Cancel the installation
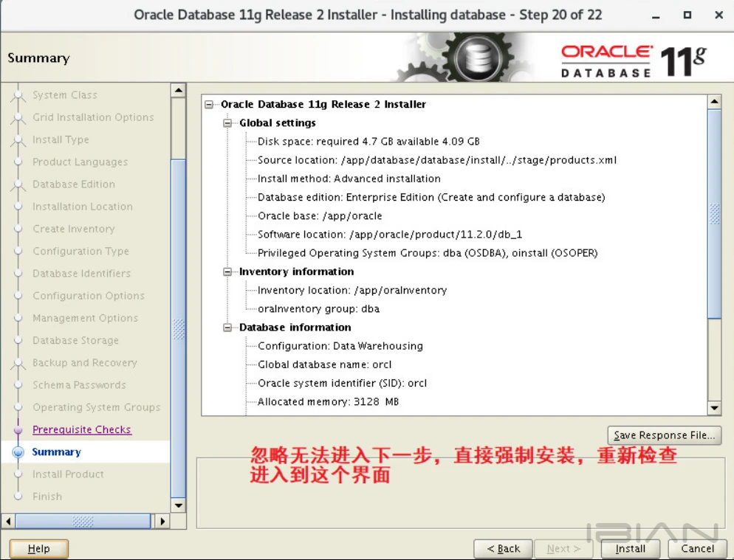 697,548
